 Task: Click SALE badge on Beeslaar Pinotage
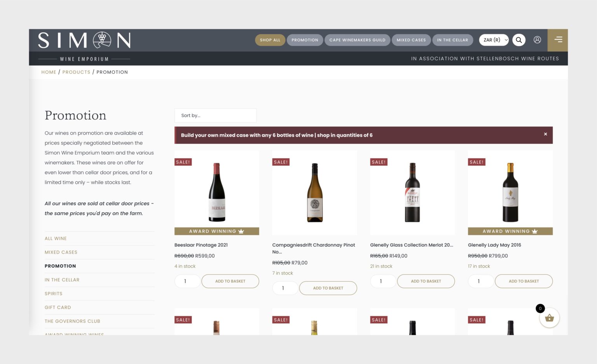click(x=183, y=162)
